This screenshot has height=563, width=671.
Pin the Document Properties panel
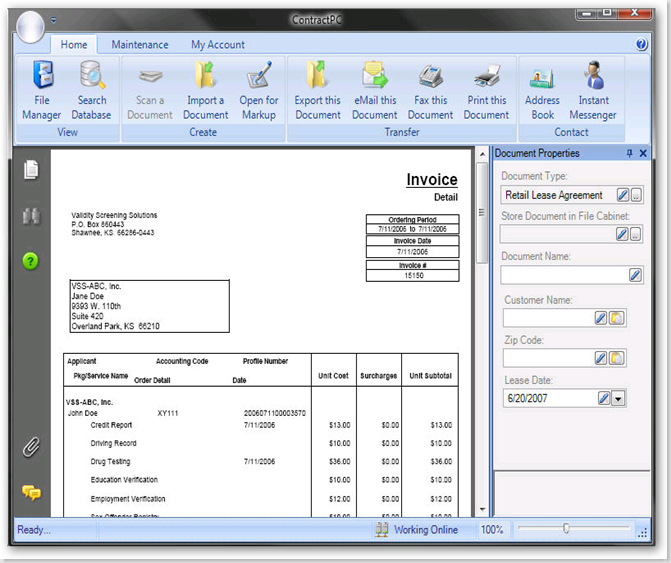pyautogui.click(x=629, y=154)
